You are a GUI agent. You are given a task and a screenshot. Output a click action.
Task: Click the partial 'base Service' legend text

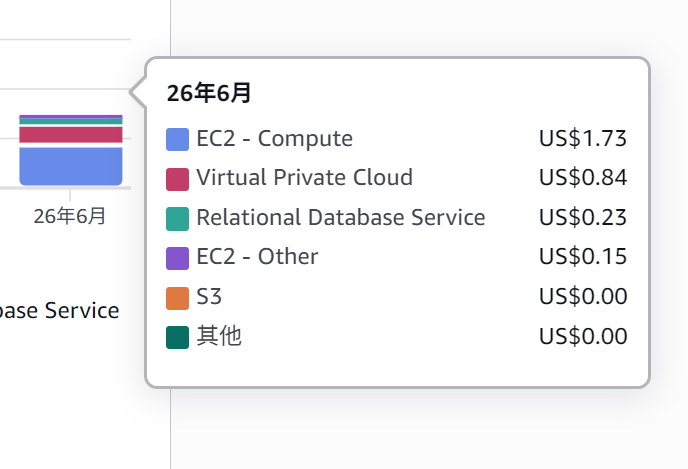pos(59,311)
